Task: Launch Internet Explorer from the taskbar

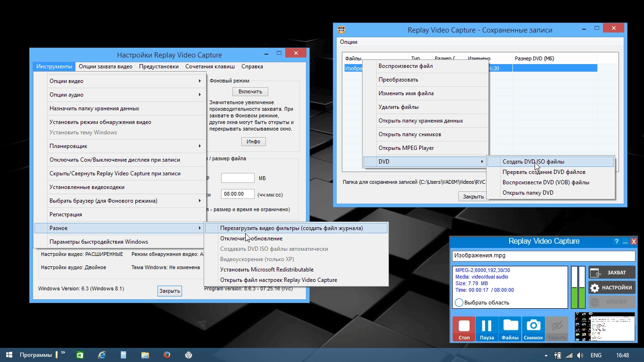Action: [x=101, y=355]
